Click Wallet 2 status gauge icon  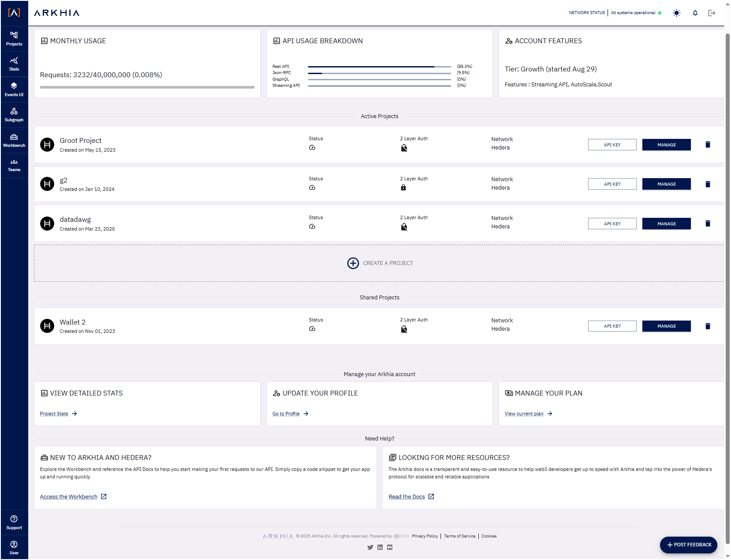coord(312,329)
